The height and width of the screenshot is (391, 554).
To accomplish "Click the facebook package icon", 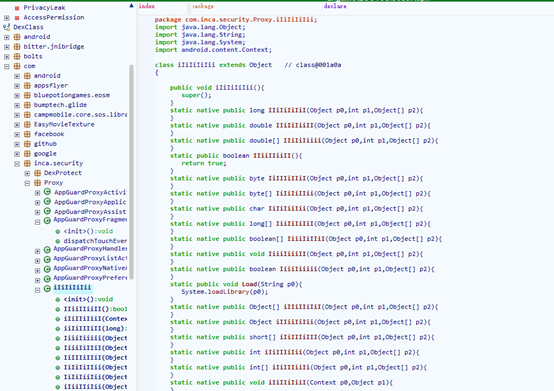I will [x=27, y=134].
